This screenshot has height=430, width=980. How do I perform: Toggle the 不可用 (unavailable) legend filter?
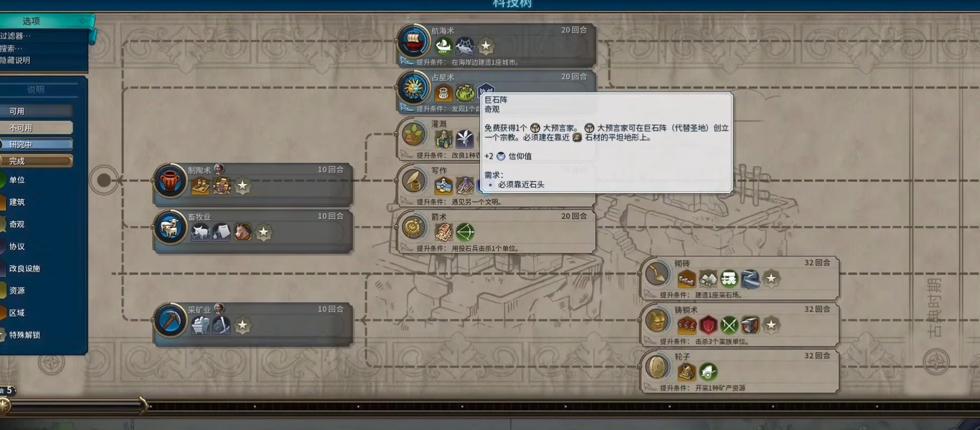[x=36, y=128]
